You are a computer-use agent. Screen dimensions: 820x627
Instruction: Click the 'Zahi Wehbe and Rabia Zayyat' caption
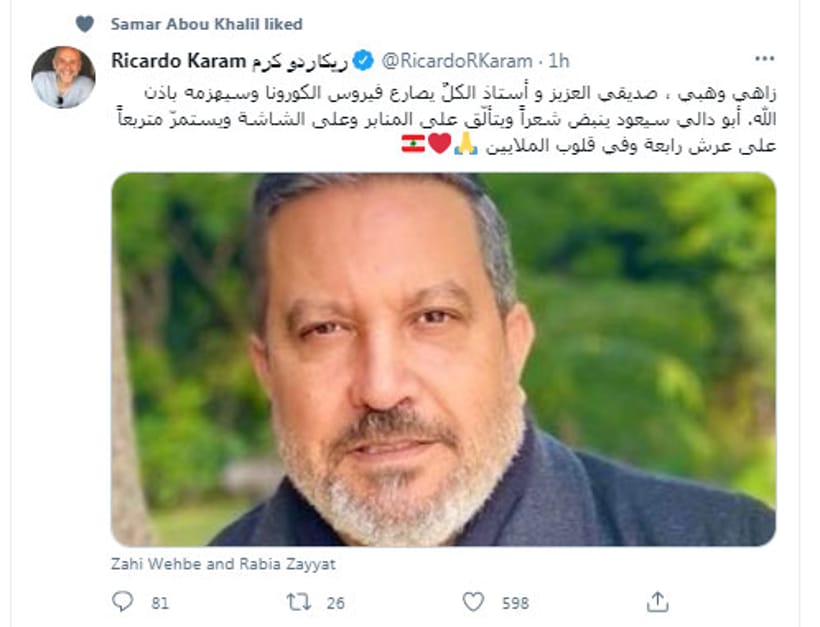click(x=223, y=564)
